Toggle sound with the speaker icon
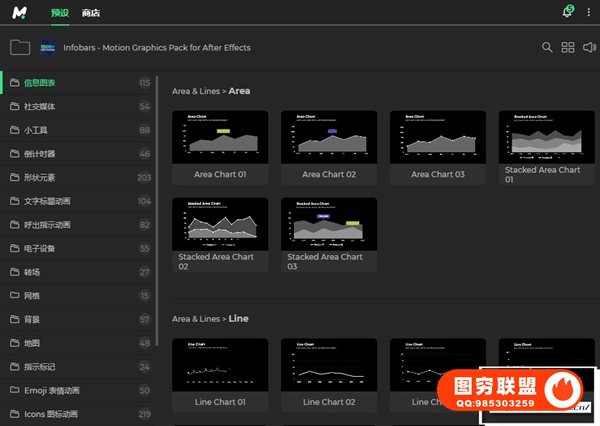The width and height of the screenshot is (600, 426). coord(589,47)
